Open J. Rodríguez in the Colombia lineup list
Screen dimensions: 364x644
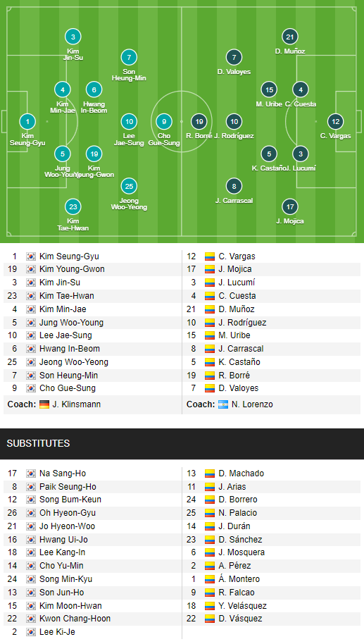(x=242, y=323)
